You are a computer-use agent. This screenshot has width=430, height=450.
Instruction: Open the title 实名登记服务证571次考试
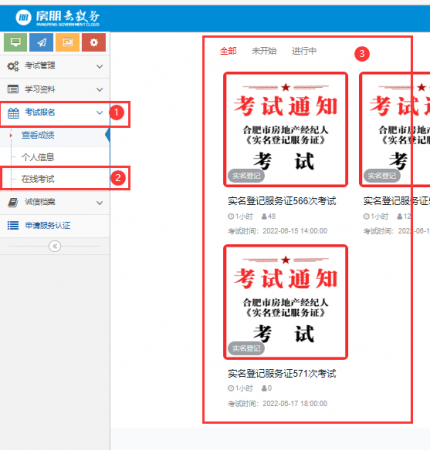coord(282,374)
